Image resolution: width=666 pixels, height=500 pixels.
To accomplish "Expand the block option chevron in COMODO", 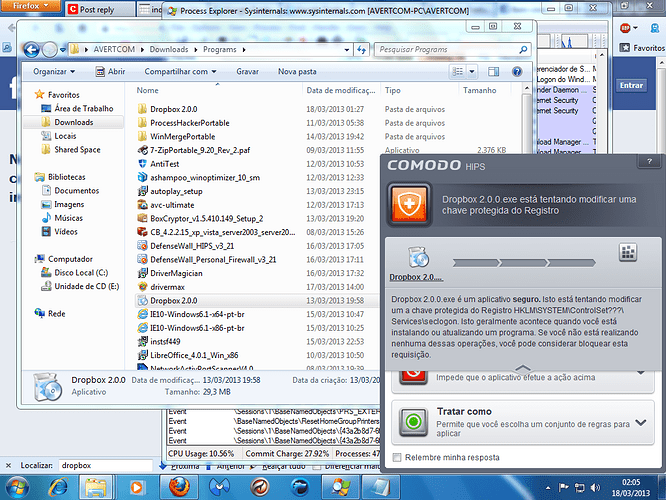I will 641,373.
